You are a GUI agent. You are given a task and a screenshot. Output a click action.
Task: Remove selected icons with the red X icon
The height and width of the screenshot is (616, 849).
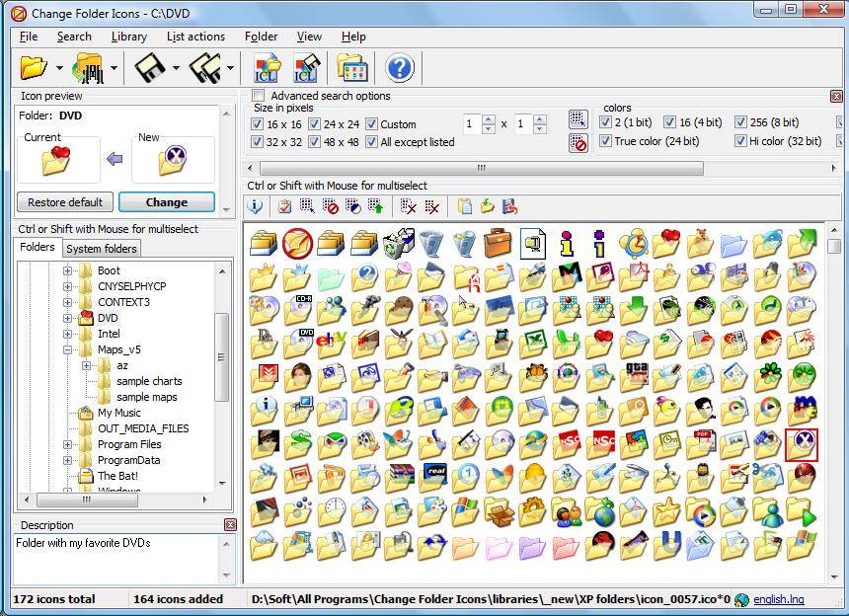406,205
